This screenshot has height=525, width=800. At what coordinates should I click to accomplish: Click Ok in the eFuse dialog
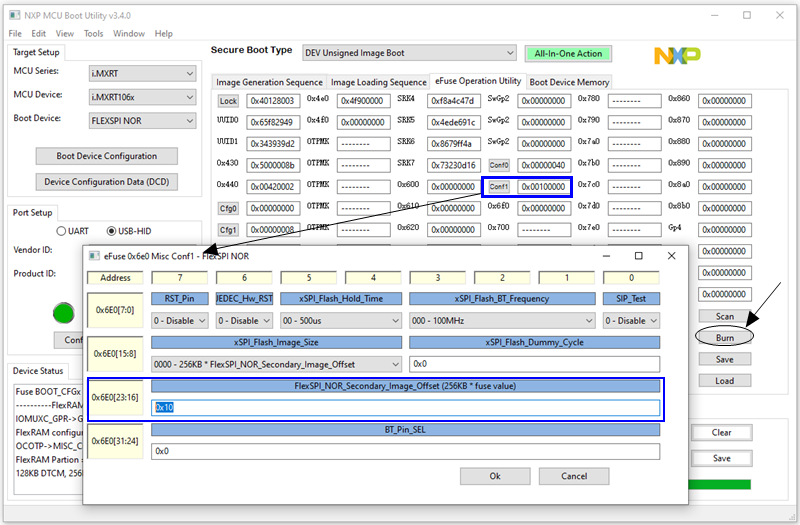495,476
